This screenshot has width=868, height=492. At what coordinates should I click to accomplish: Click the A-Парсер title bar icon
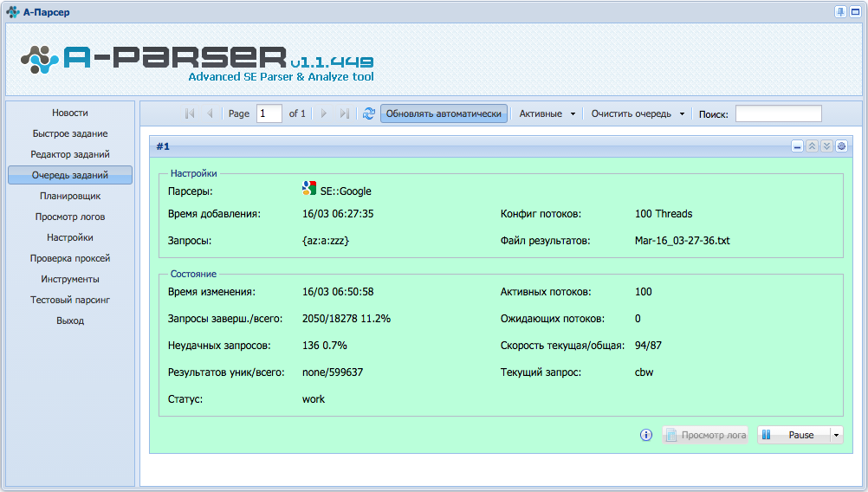tap(13, 11)
